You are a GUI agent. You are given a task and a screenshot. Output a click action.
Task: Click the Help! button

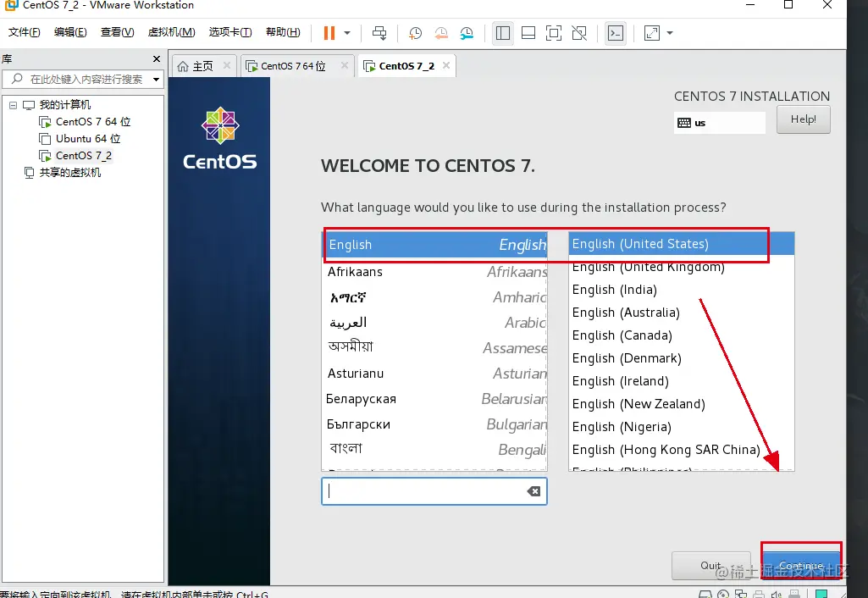804,119
